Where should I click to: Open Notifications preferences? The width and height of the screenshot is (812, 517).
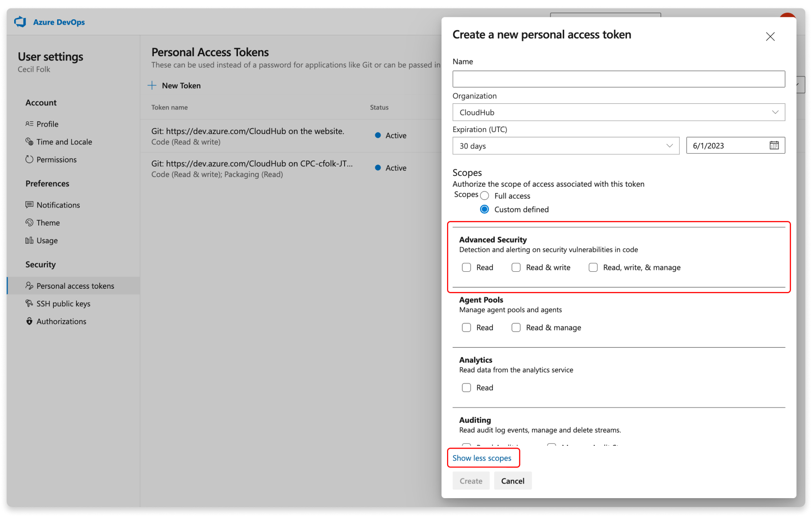click(x=58, y=205)
